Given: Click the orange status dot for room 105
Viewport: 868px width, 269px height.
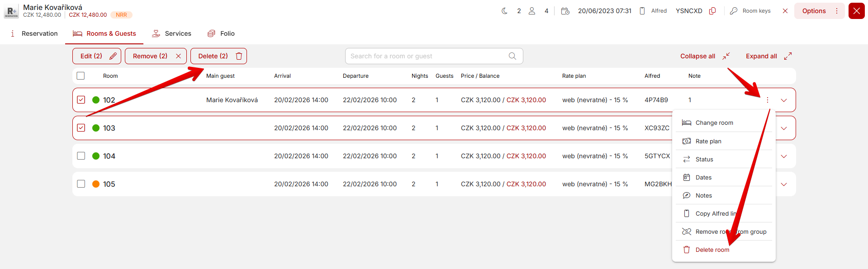Looking at the screenshot, I should [96, 184].
